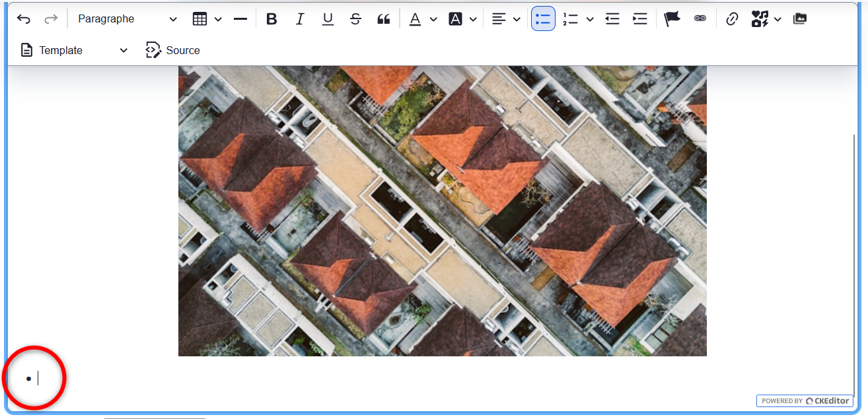
Task: Expand the background color dropdown arrow
Action: pyautogui.click(x=473, y=19)
